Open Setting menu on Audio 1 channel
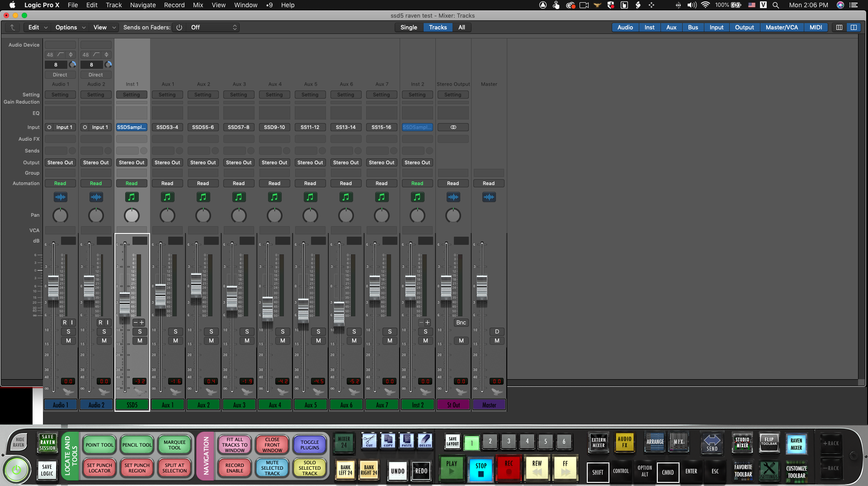The width and height of the screenshot is (868, 486). coord(60,95)
